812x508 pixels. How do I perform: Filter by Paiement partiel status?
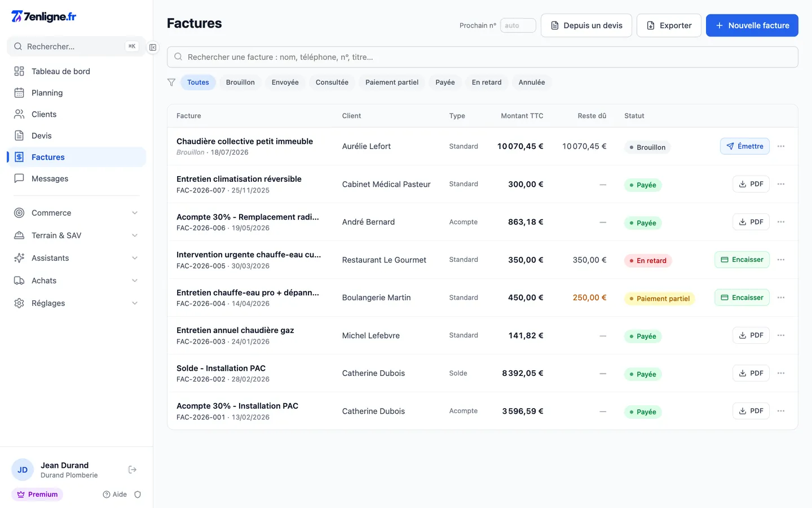(x=392, y=82)
